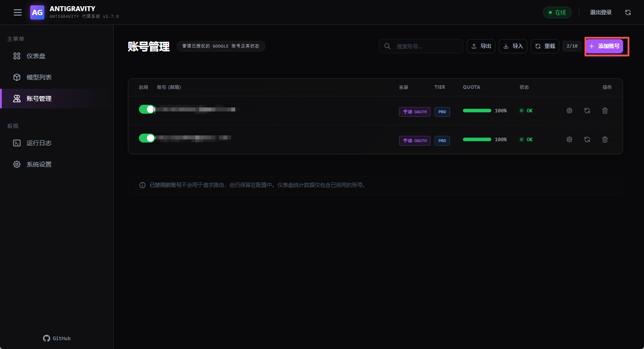The width and height of the screenshot is (644, 349).
Task: Click the refresh icon beside 退出登录
Action: click(628, 12)
